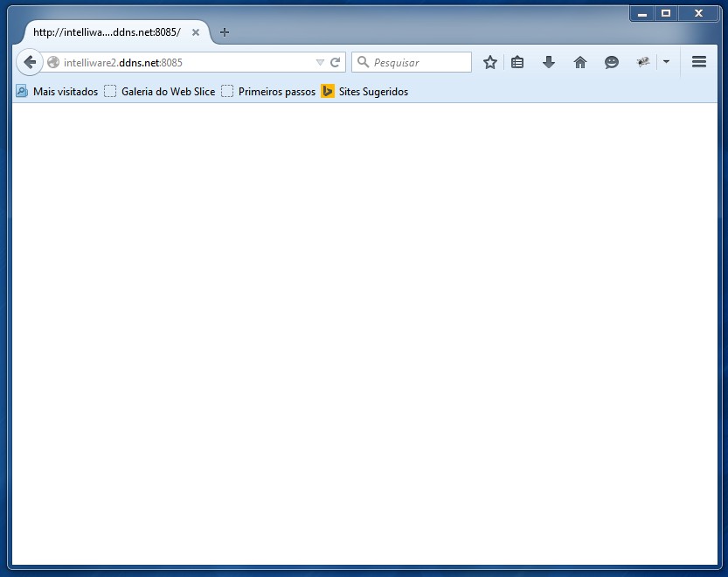This screenshot has width=728, height=577.
Task: Click the magnifier icon in search box
Action: 363,62
